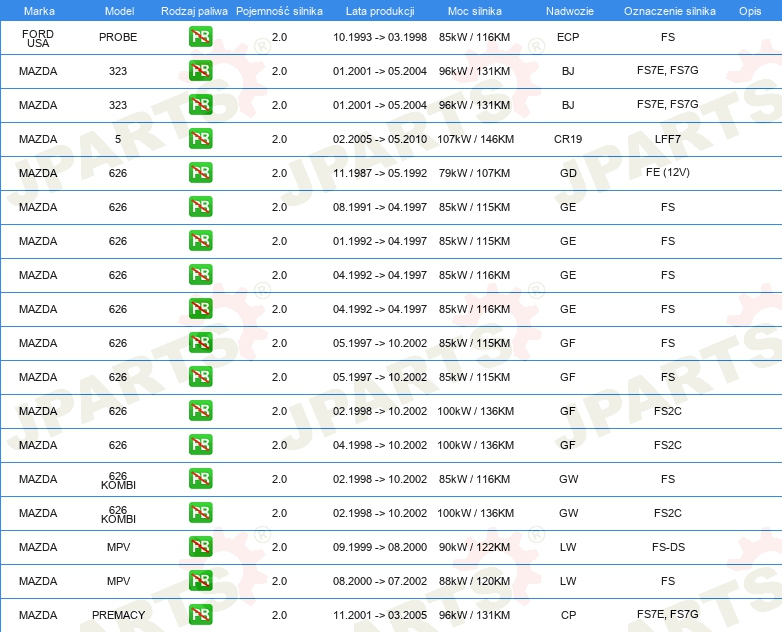The width and height of the screenshot is (782, 632).
Task: Select the FORD USA brand cell
Action: coord(38,38)
